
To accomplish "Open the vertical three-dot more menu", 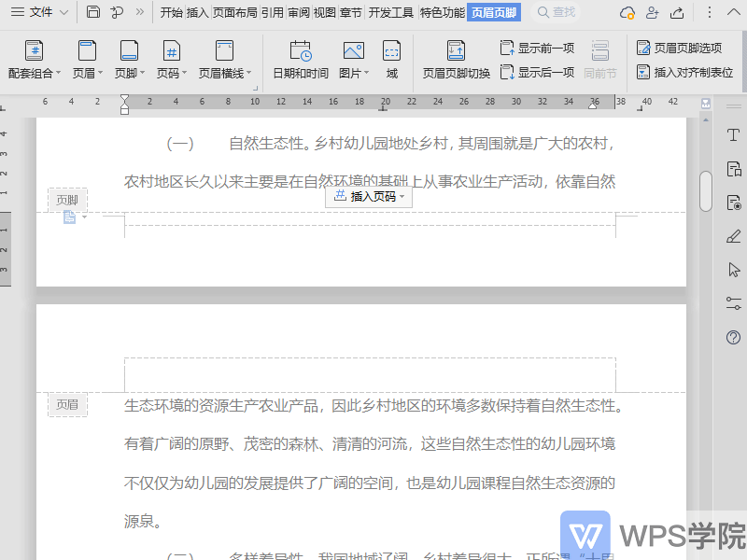I will click(x=710, y=12).
